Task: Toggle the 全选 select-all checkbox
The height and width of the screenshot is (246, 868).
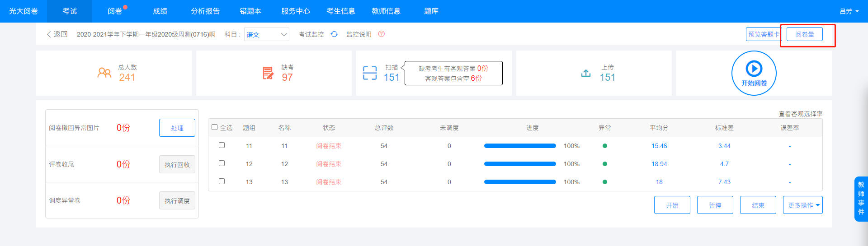Action: click(215, 127)
